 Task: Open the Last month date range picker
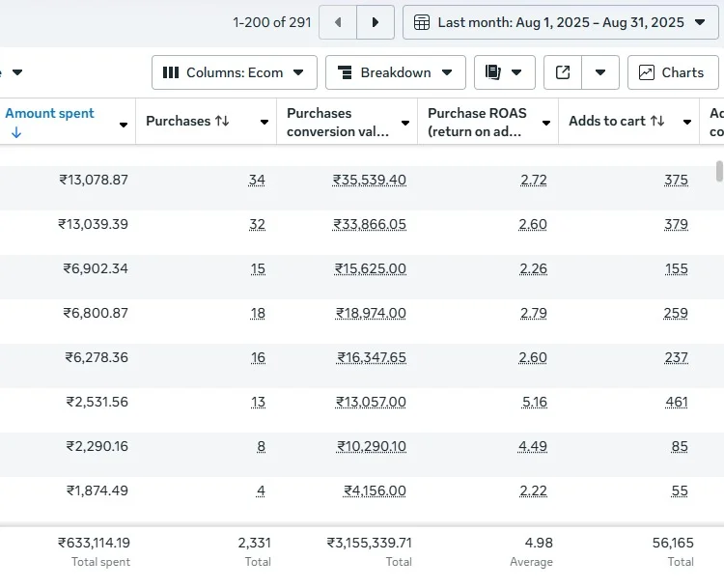[560, 22]
